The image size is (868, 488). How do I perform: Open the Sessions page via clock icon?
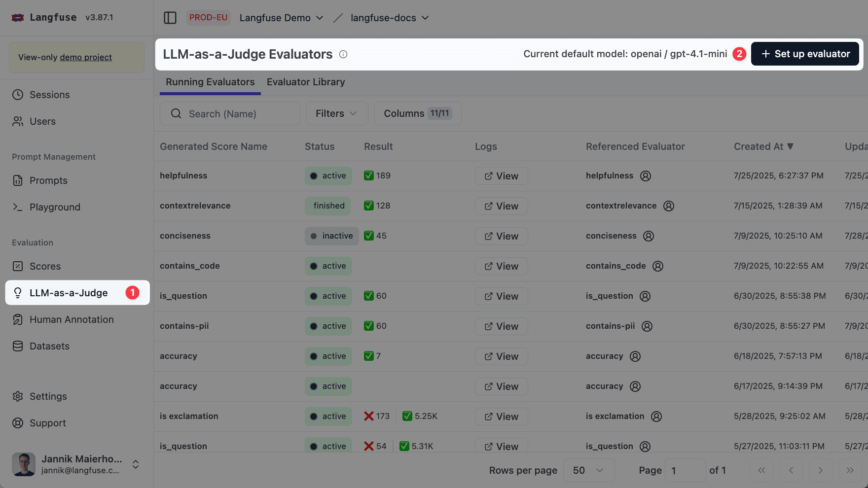click(x=18, y=95)
